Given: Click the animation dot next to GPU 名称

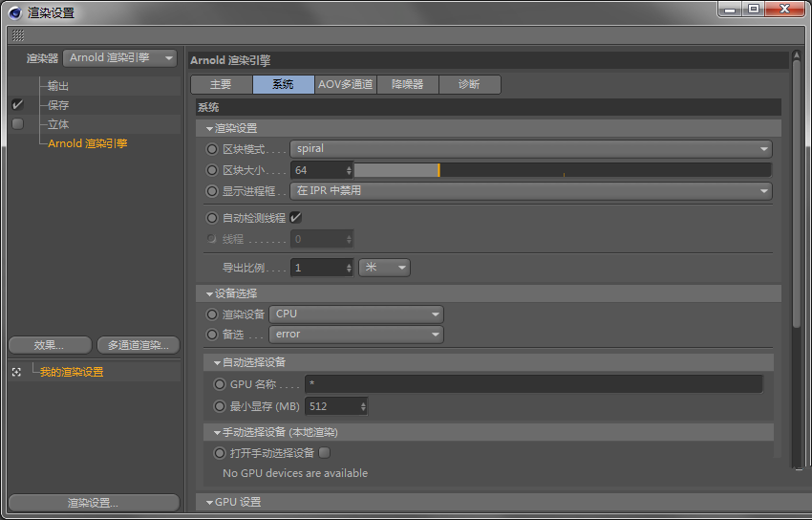Looking at the screenshot, I should tap(220, 384).
